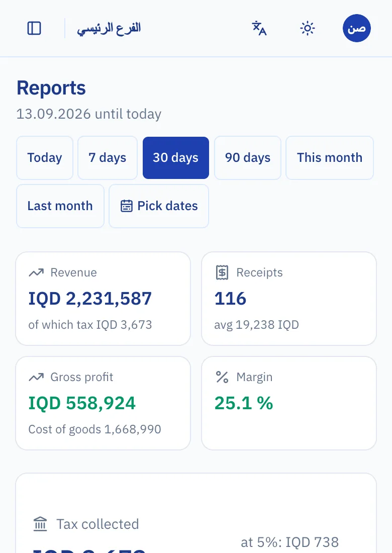Open the Pick dates picker
The image size is (392, 553).
coord(159,206)
